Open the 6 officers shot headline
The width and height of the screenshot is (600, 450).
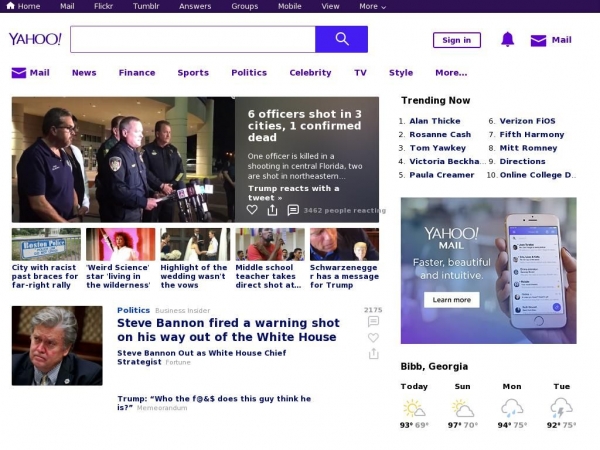coord(304,126)
